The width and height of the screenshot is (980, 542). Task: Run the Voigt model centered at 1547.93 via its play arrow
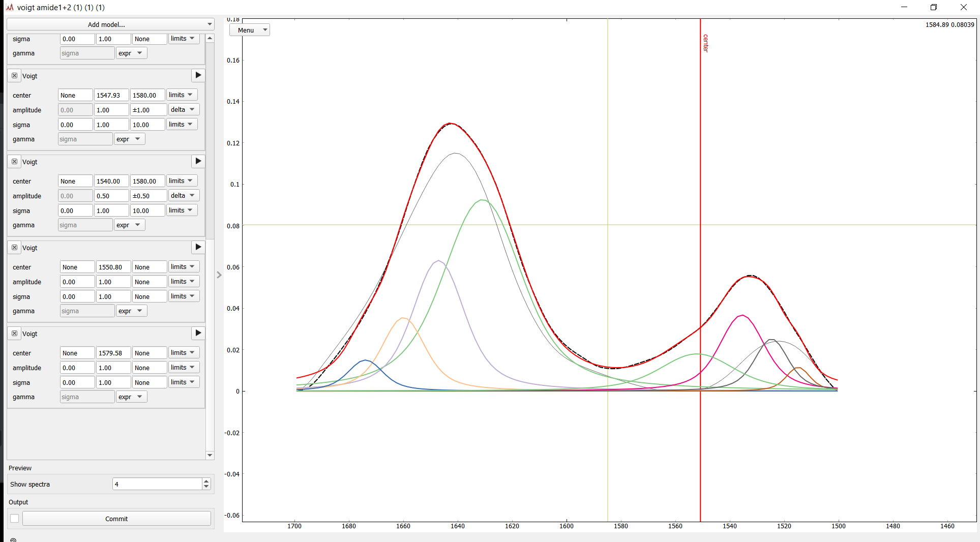198,75
